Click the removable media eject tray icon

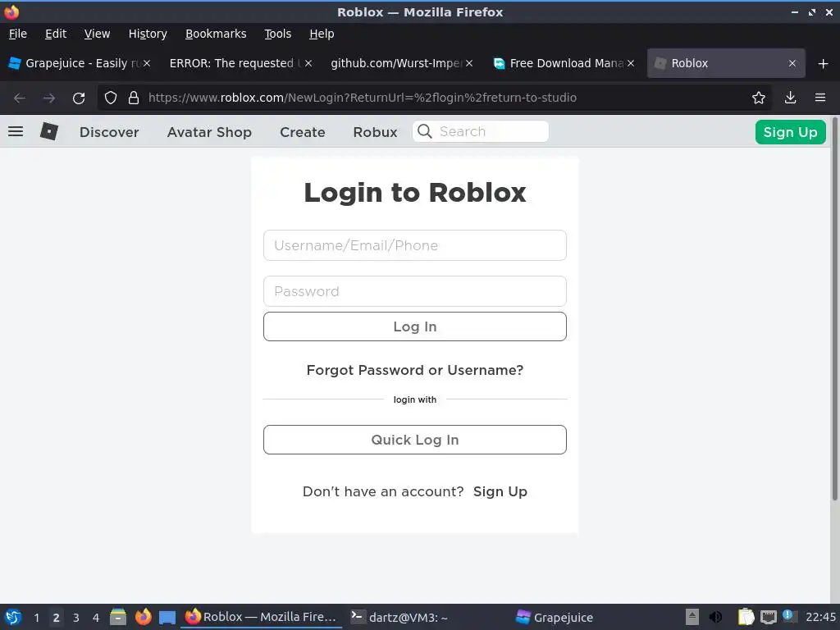pyautogui.click(x=692, y=617)
